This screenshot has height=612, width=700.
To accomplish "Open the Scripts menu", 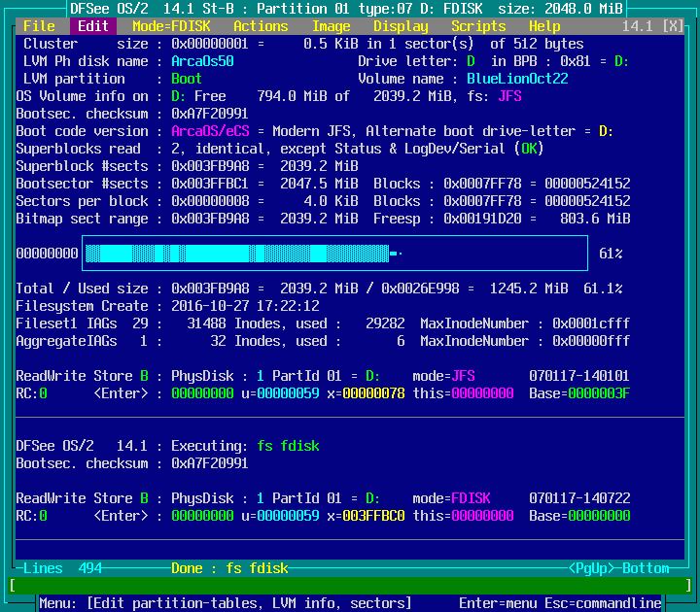I will [x=478, y=26].
